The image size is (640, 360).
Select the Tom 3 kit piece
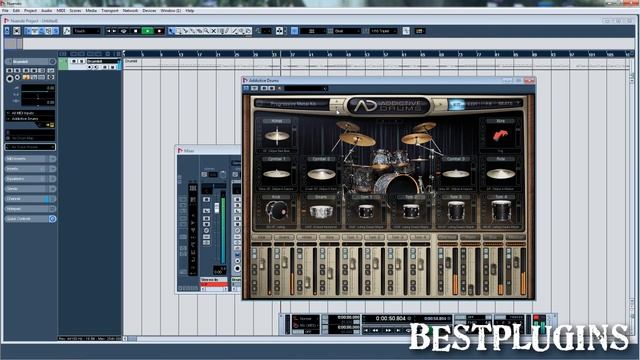[456, 211]
